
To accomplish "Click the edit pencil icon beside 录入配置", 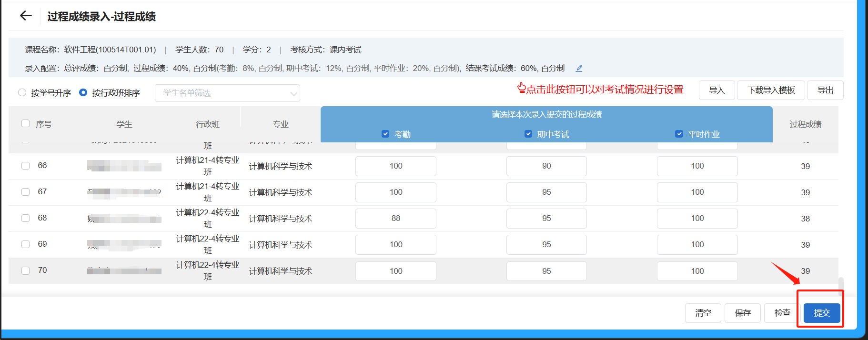I will tap(579, 69).
